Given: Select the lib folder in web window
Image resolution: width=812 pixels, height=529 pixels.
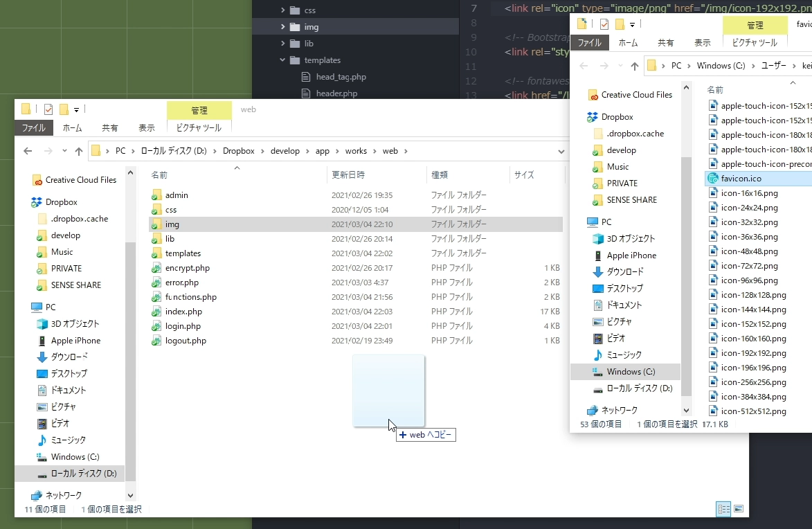Looking at the screenshot, I should [x=170, y=239].
